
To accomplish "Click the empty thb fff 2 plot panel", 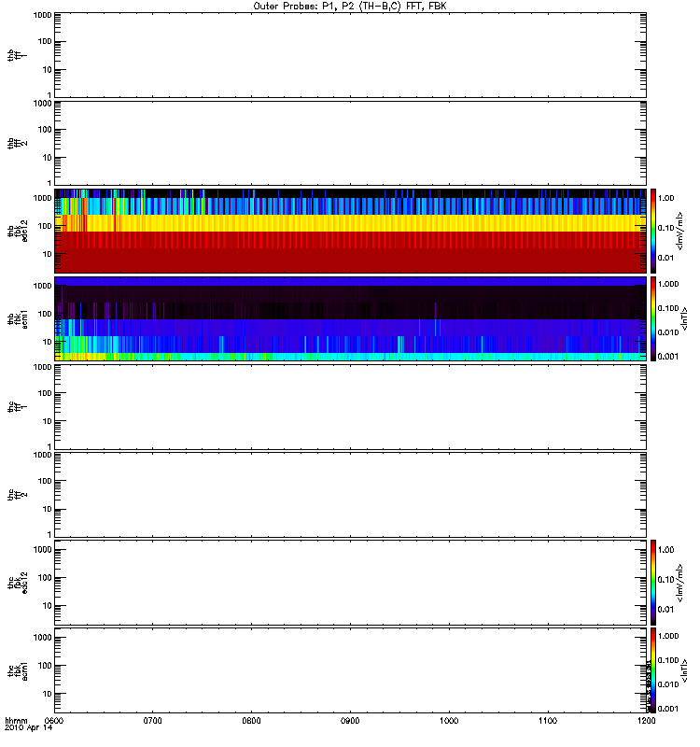I will click(350, 143).
